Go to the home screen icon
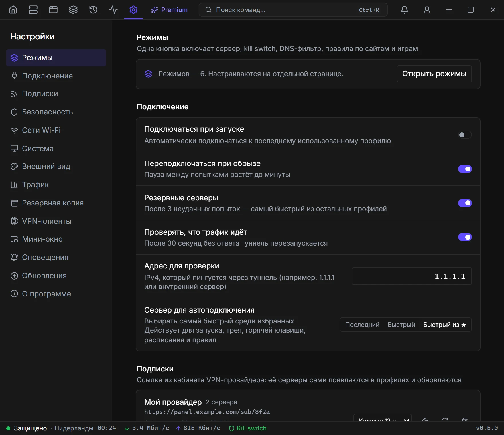 [13, 10]
